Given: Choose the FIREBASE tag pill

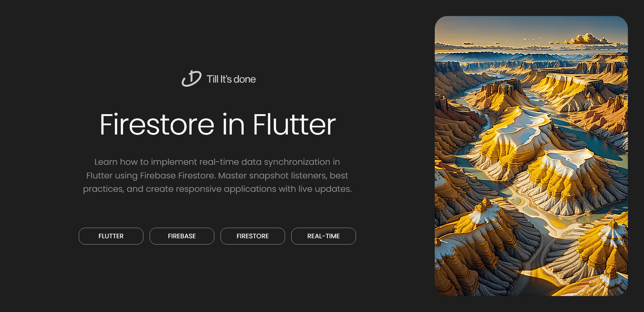Looking at the screenshot, I should pyautogui.click(x=182, y=236).
